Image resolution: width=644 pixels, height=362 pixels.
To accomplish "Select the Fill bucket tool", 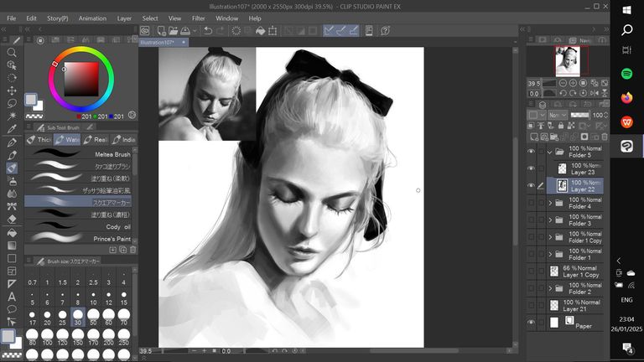I will tap(12, 233).
